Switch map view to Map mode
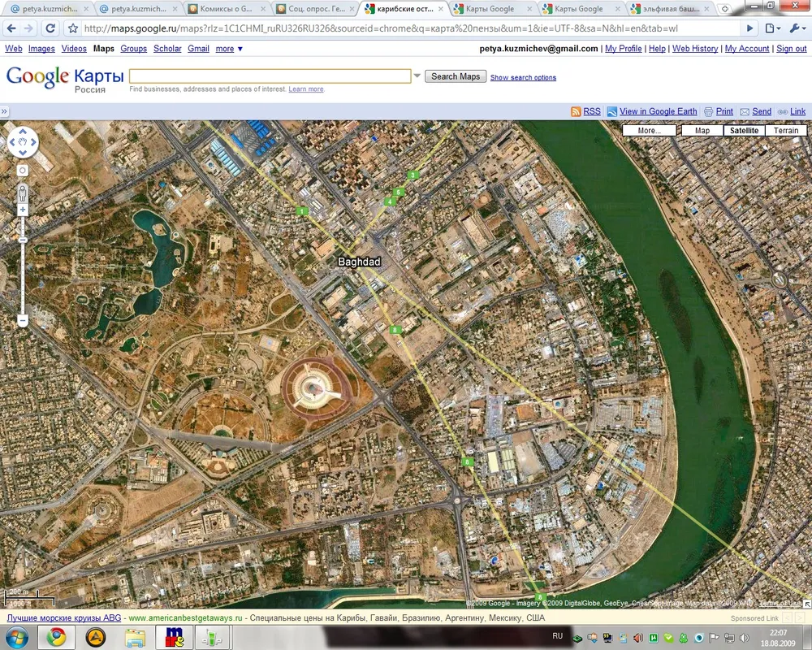Viewport: 812px width, 650px height. (x=702, y=131)
